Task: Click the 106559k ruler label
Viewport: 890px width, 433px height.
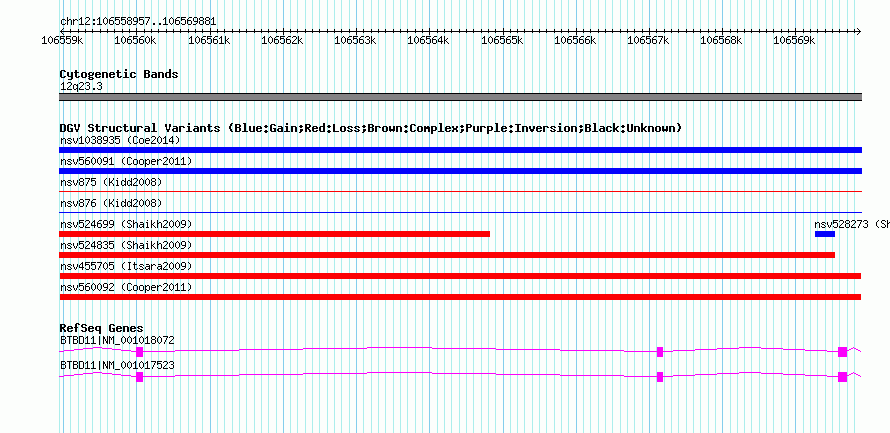Action: pos(63,40)
